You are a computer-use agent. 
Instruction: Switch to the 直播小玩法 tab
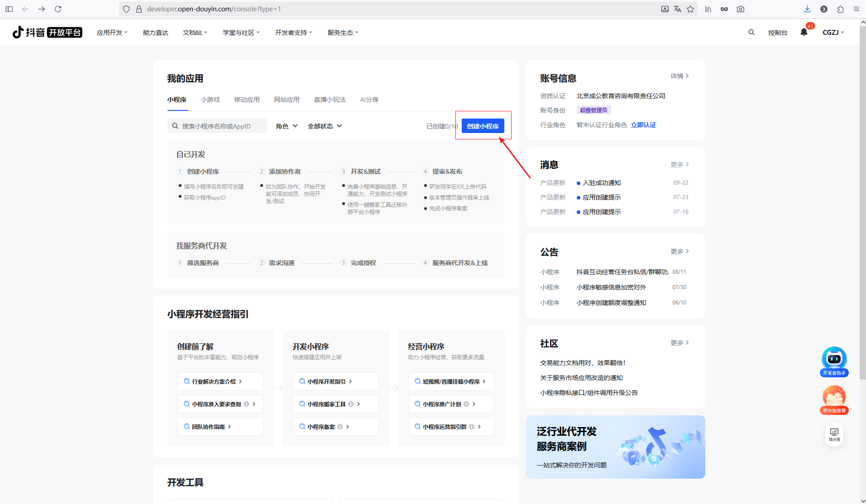(x=330, y=100)
